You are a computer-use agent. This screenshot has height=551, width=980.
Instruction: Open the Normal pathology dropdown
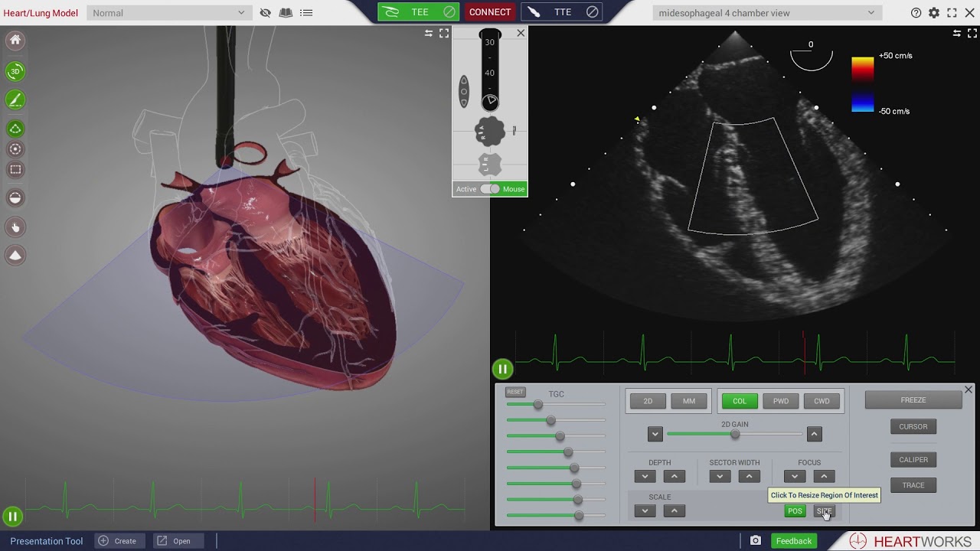(x=169, y=13)
